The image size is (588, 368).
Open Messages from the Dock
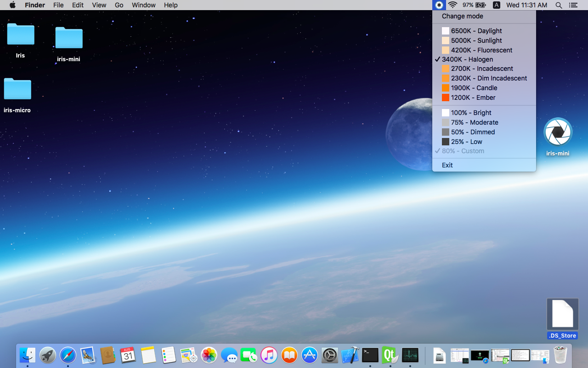point(229,355)
